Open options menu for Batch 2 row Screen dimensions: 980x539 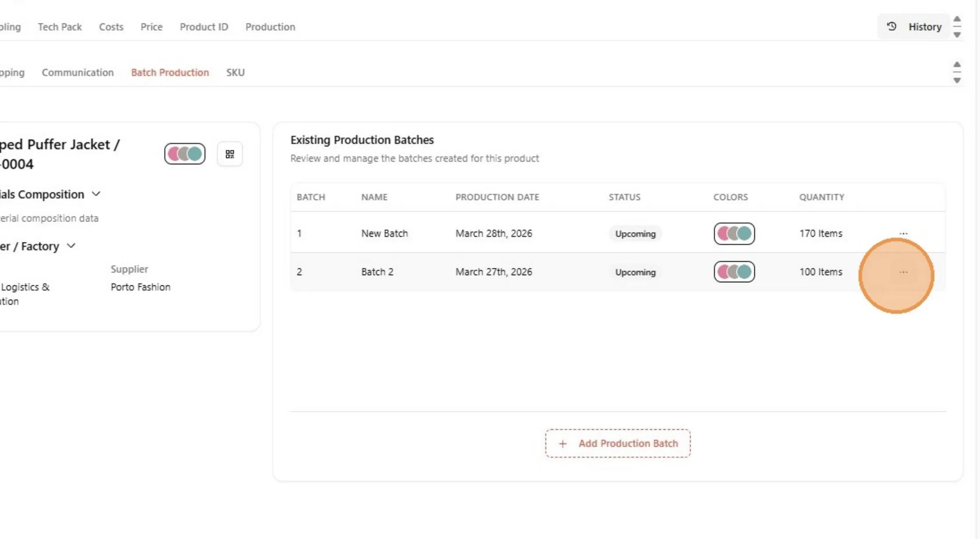click(903, 272)
